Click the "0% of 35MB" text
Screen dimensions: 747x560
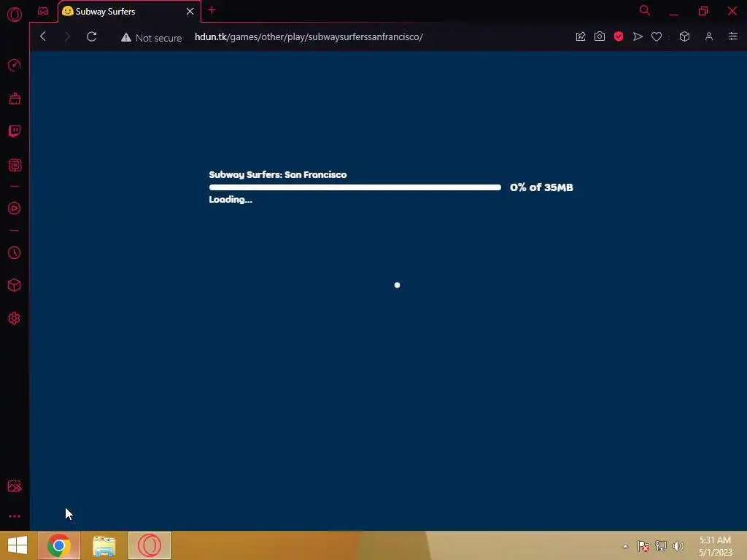coord(541,187)
